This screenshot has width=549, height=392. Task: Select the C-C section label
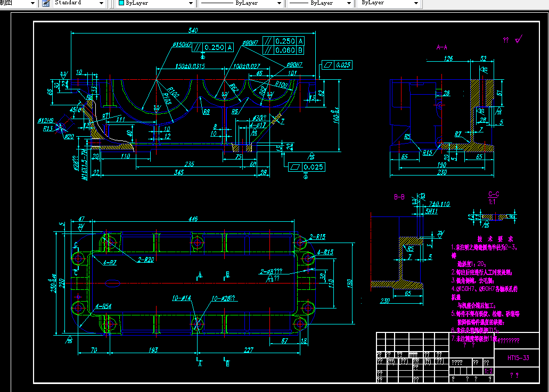coord(494,194)
